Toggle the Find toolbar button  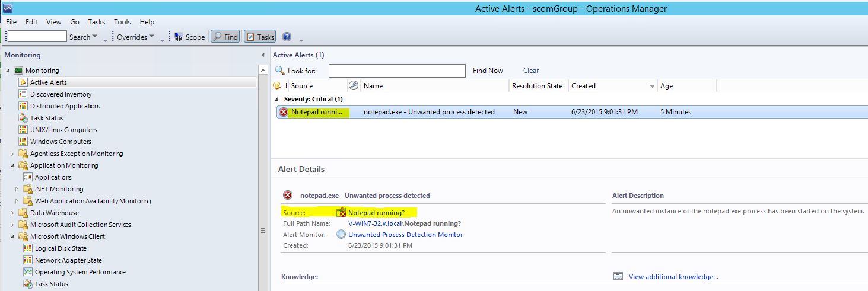[225, 37]
